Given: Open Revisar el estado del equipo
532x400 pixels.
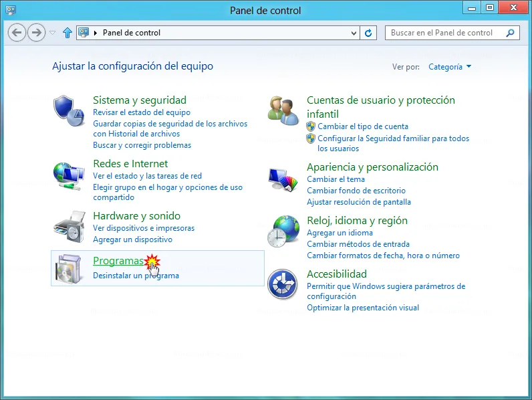Looking at the screenshot, I should coord(142,112).
